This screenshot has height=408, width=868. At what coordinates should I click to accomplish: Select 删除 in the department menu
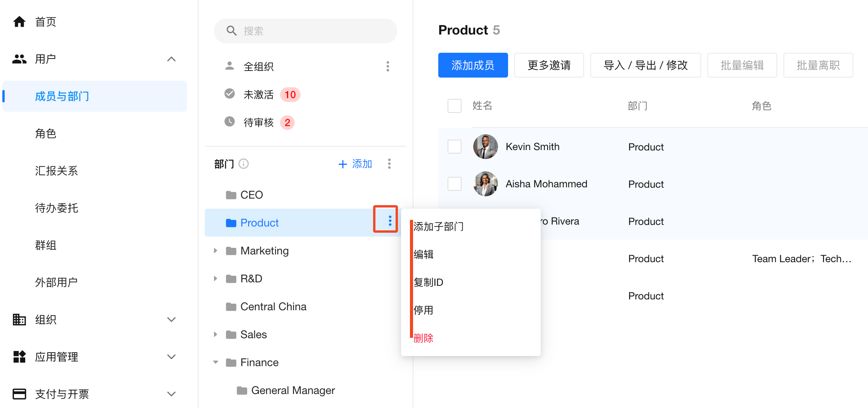pyautogui.click(x=423, y=338)
